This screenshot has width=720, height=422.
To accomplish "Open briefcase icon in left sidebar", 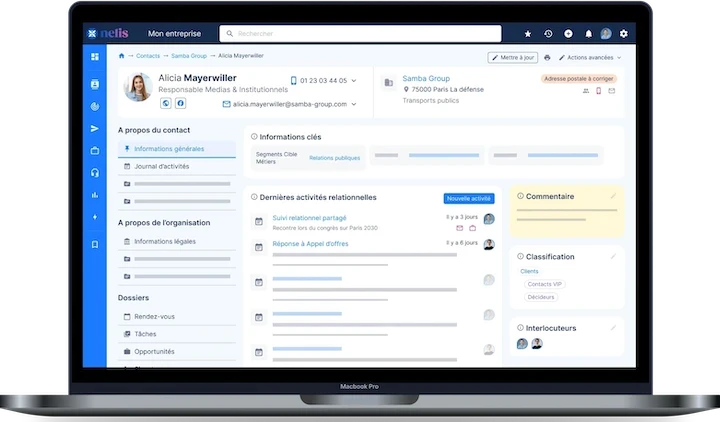I will point(95,151).
